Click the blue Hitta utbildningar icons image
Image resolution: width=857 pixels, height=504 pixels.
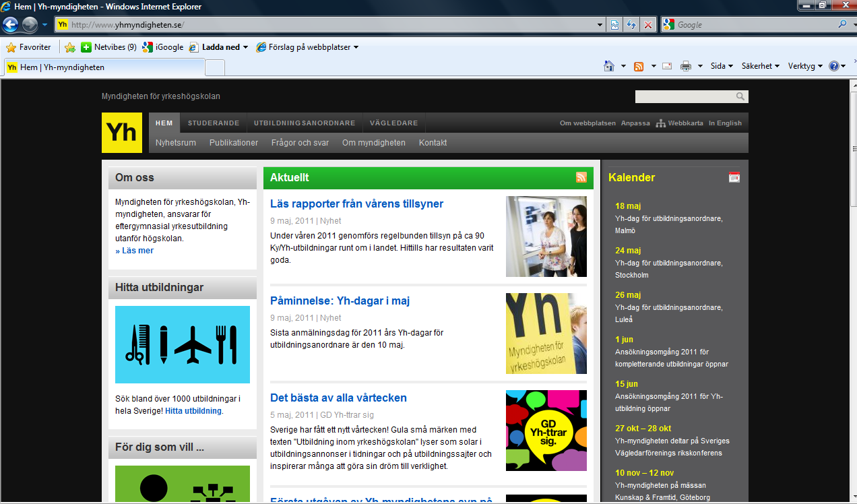(x=183, y=344)
